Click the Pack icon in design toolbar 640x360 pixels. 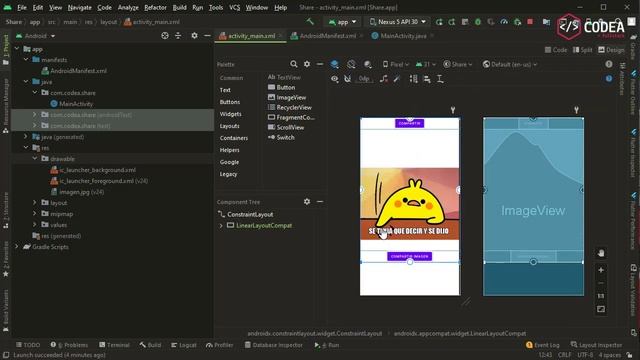pyautogui.click(x=413, y=79)
